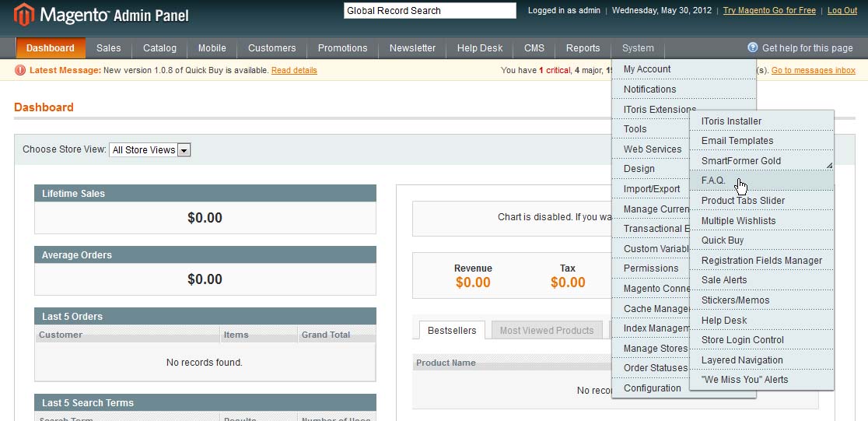Open the Catalog menu
Image resolution: width=868 pixels, height=421 pixels.
point(159,48)
